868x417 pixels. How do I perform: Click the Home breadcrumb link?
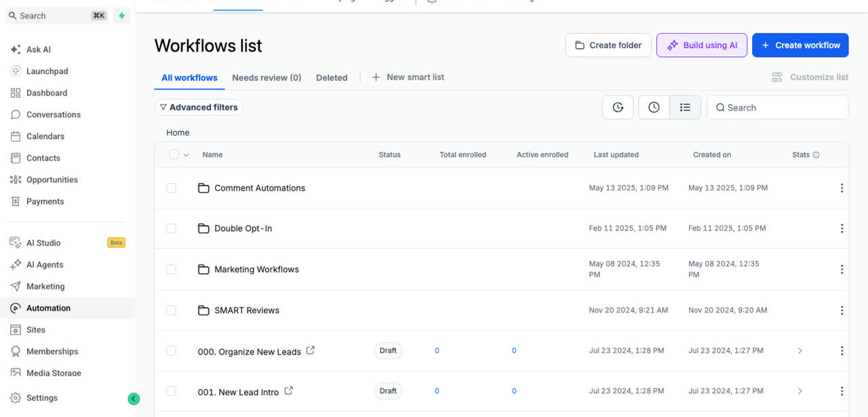click(178, 133)
